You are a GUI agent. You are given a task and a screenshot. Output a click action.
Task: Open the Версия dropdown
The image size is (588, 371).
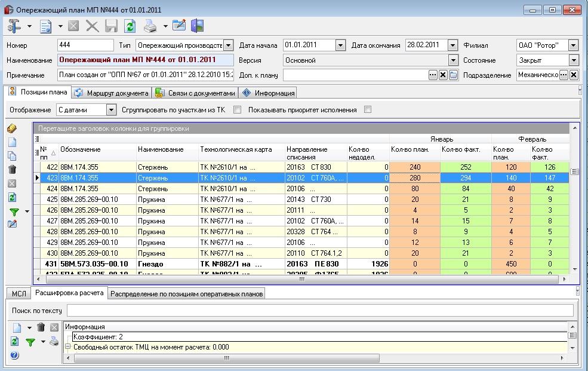[453, 60]
